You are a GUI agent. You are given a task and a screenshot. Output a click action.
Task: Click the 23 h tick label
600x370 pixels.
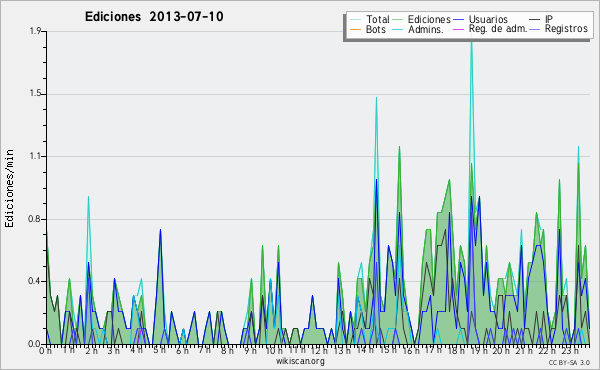(570, 350)
